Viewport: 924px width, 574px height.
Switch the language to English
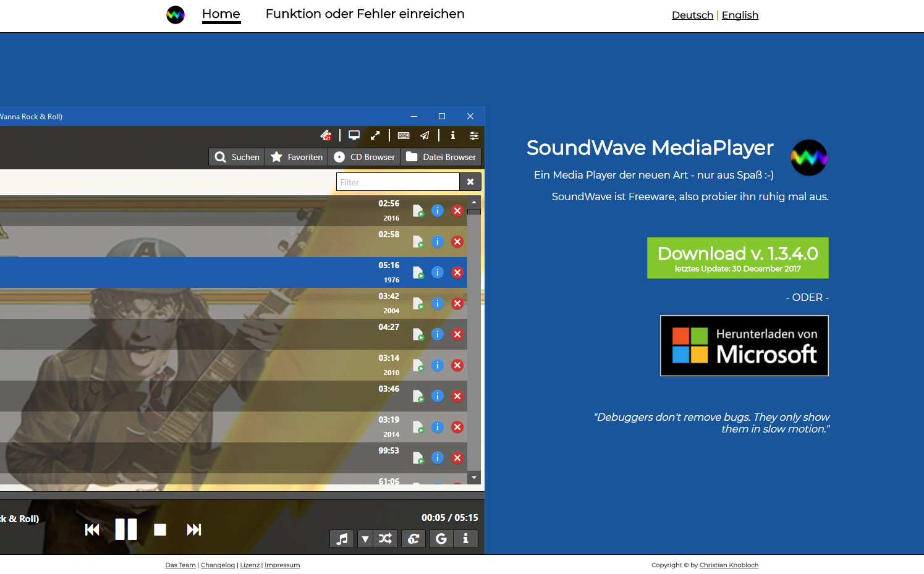pos(740,15)
